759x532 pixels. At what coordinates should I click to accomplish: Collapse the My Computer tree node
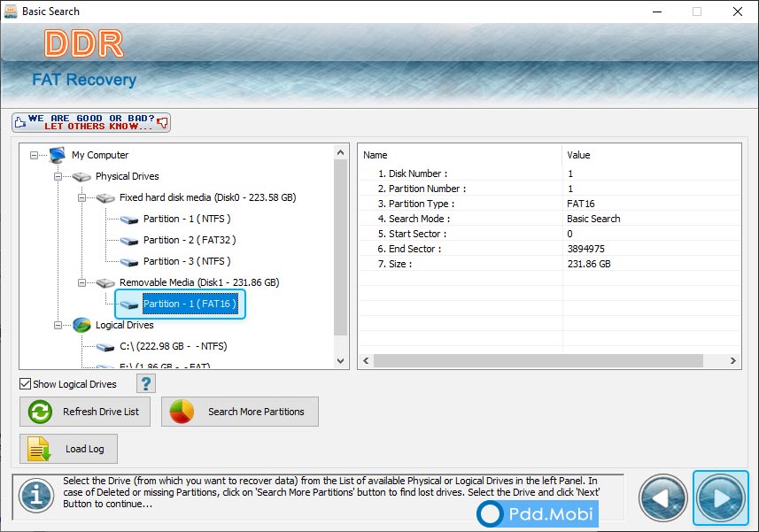coord(34,155)
